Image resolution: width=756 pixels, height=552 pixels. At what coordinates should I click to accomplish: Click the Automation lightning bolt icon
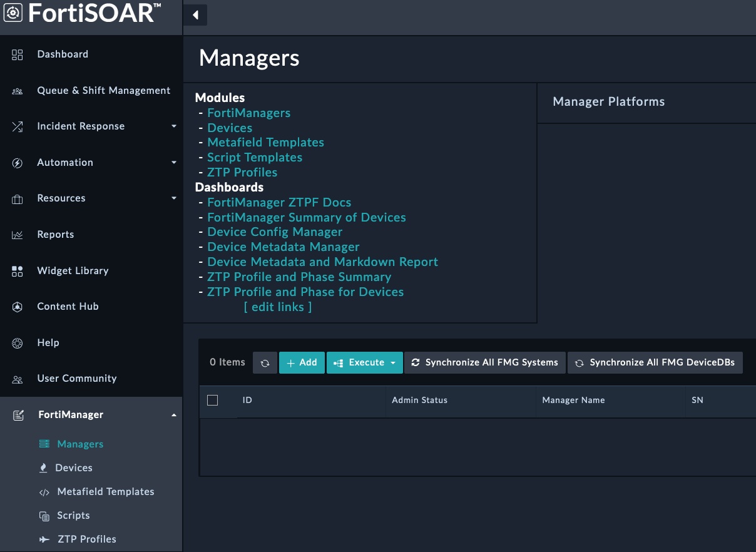(18, 163)
